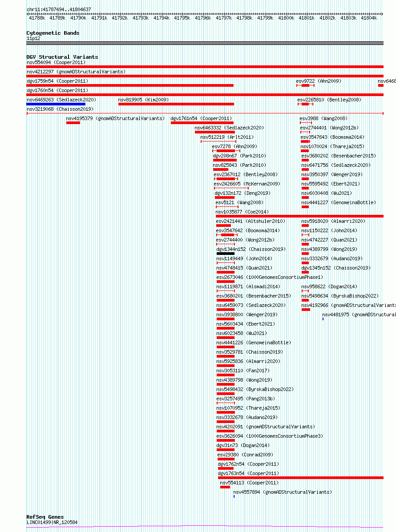Click the Cytogenetic Bands track title

[53, 33]
